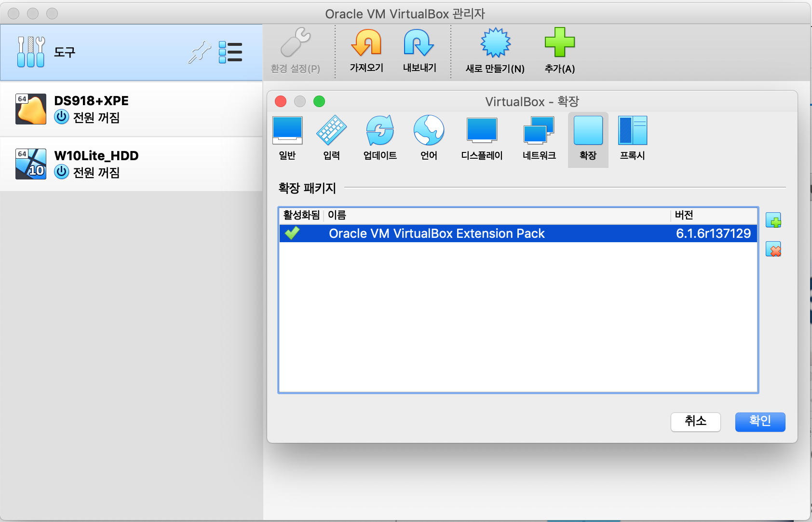Switch to the 일반 general tab
This screenshot has height=522, width=812.
pos(287,139)
